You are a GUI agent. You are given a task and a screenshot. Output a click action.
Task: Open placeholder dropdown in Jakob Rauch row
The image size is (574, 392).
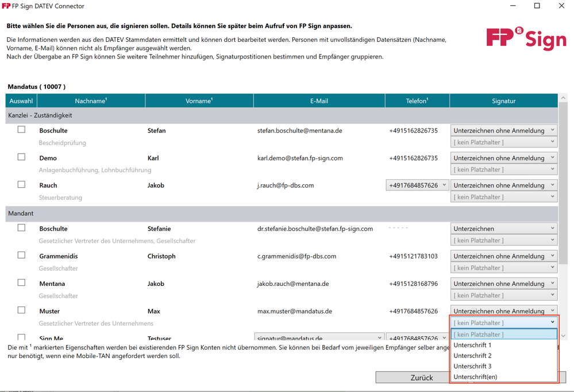(504, 197)
